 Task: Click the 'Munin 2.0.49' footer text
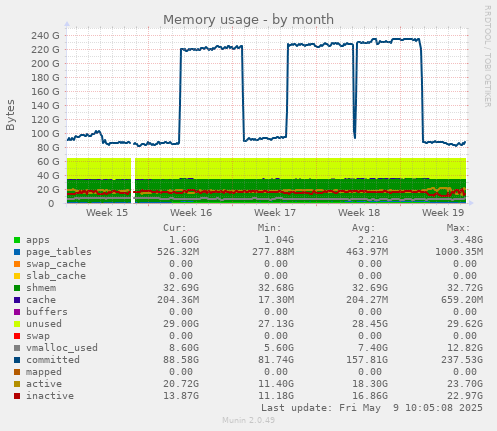(248, 420)
